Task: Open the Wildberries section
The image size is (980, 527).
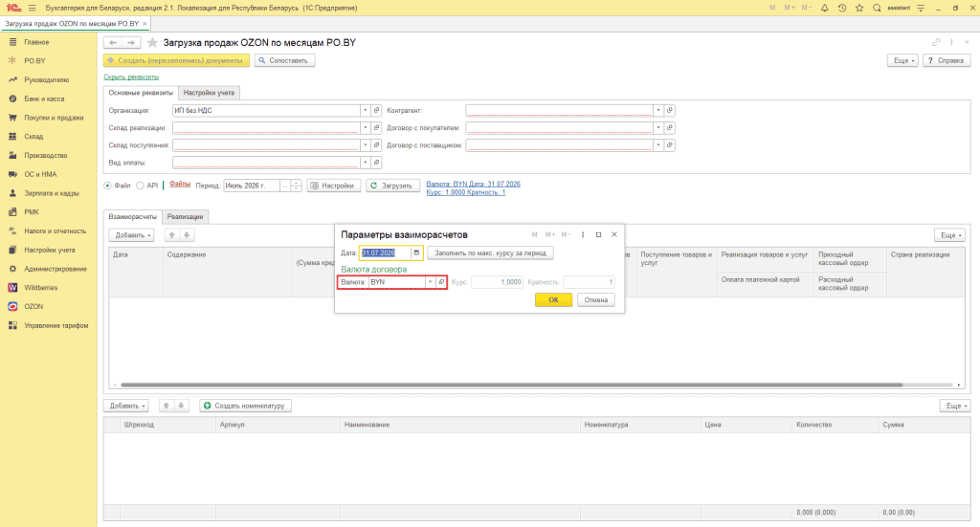Action: coord(40,288)
